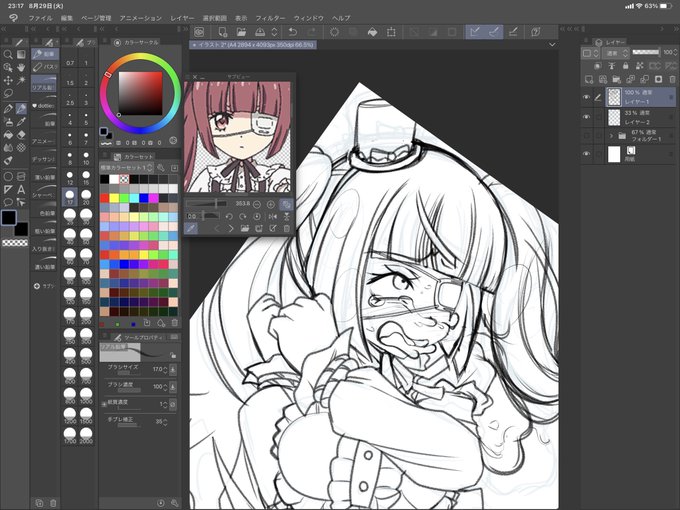Select the パステル sub tool group
Screen dimensions: 680x510
pos(45,67)
